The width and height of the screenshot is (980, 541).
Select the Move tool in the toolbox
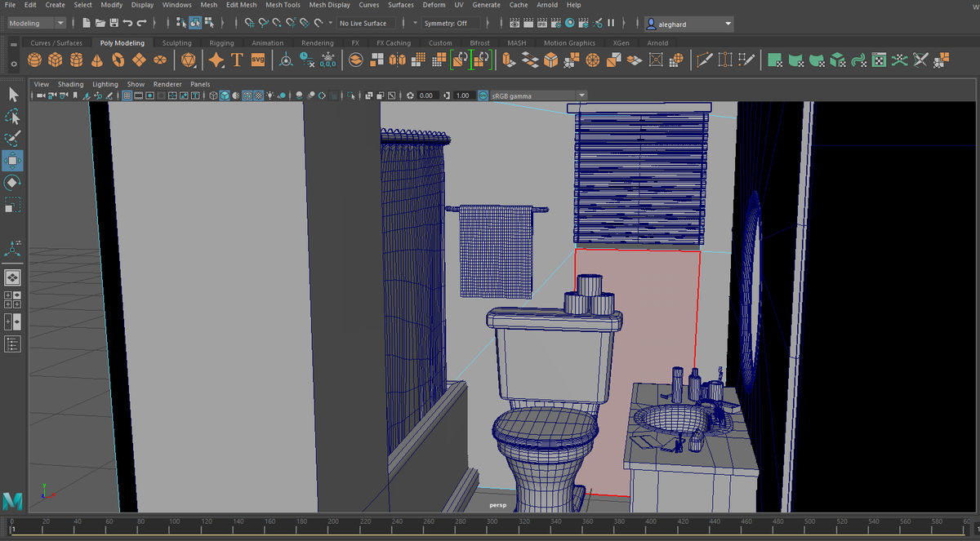pyautogui.click(x=12, y=161)
